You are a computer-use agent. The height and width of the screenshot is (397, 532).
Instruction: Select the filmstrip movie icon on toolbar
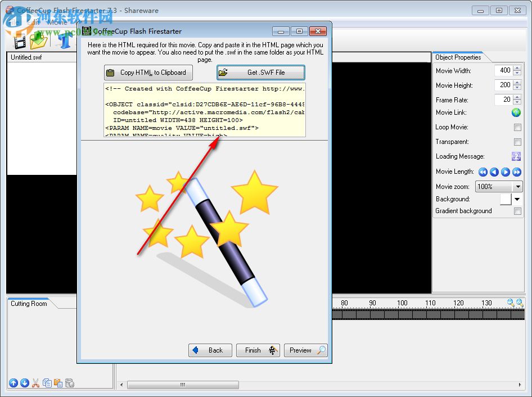(20, 41)
